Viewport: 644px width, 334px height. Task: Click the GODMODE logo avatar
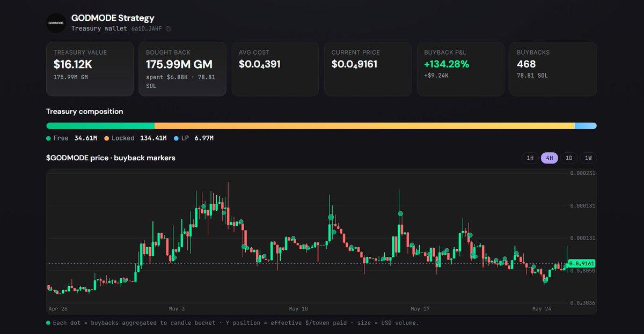[x=56, y=23]
